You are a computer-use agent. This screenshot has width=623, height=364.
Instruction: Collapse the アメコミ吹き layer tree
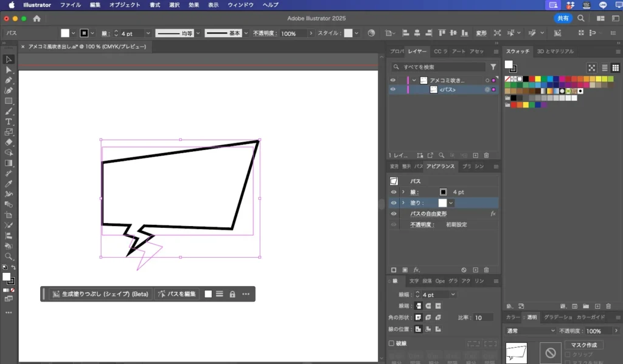tap(414, 80)
